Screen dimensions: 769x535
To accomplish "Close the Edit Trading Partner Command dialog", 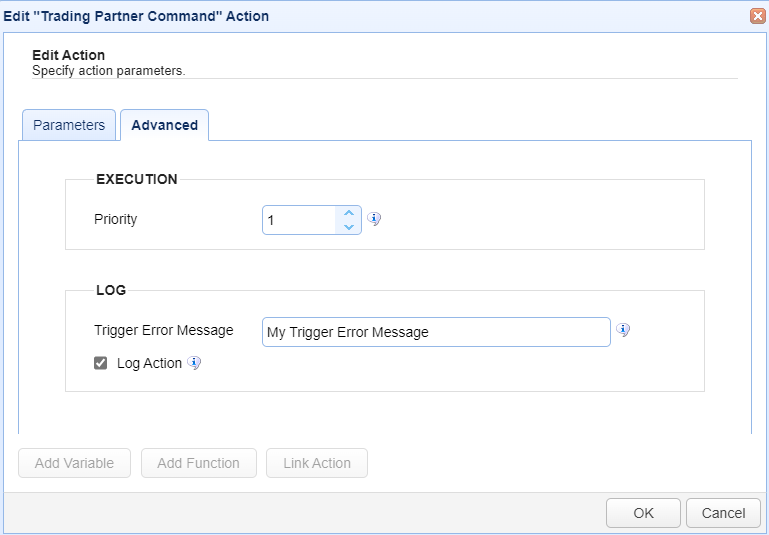I will [x=757, y=16].
